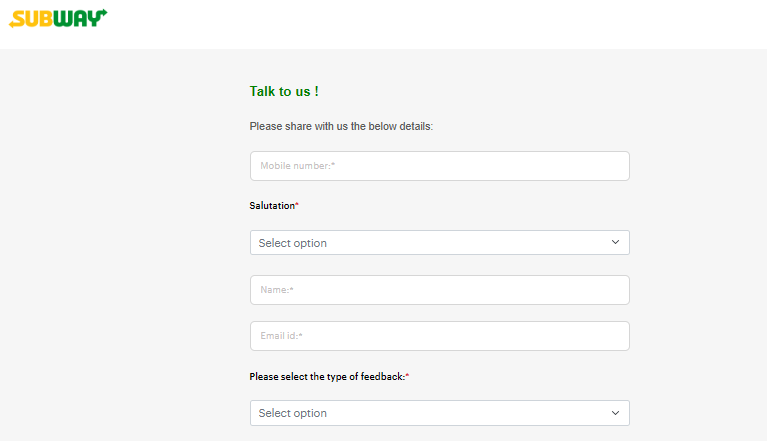Viewport: 767px width, 441px height.
Task: Click the gray background left of the form
Action: pyautogui.click(x=120, y=250)
